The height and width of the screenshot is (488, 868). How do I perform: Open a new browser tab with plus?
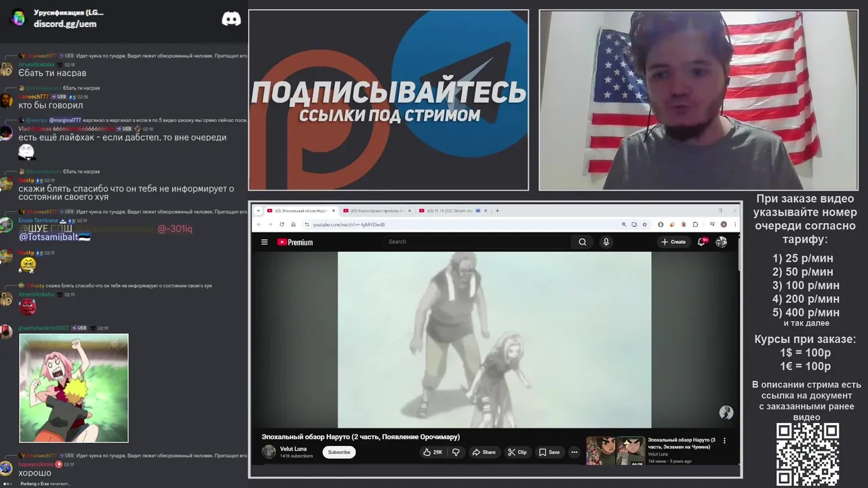click(x=497, y=211)
